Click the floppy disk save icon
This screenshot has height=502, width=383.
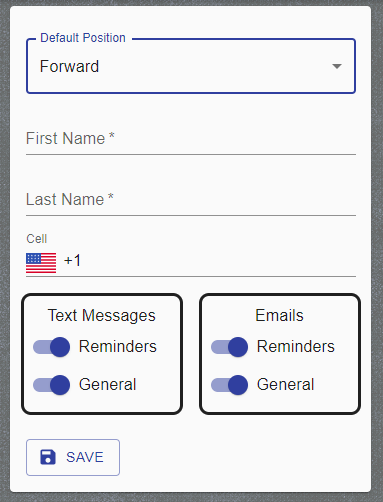pyautogui.click(x=48, y=457)
